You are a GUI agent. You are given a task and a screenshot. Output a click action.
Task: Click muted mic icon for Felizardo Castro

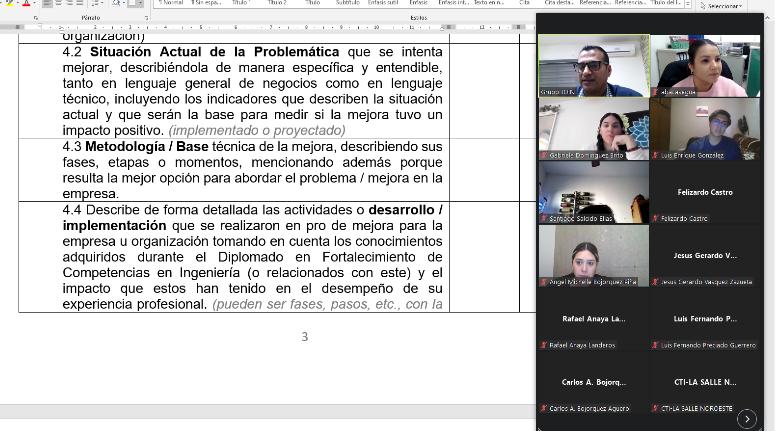pyautogui.click(x=655, y=218)
